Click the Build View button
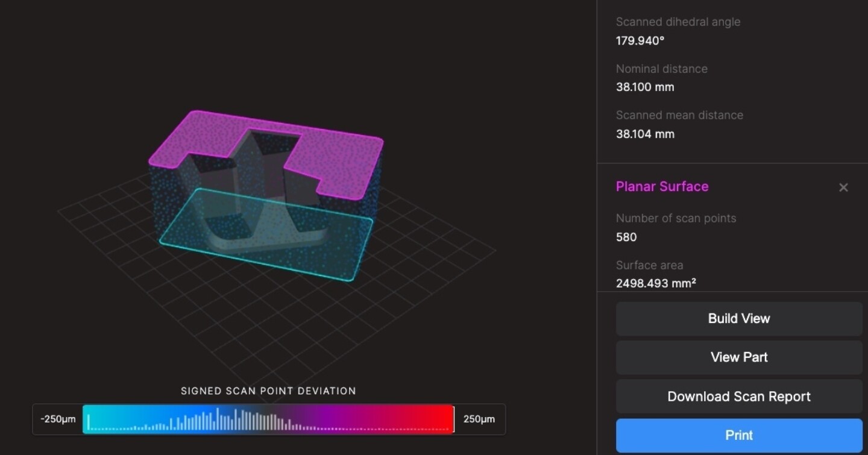Screen dimensions: 868x455 pyautogui.click(x=738, y=319)
